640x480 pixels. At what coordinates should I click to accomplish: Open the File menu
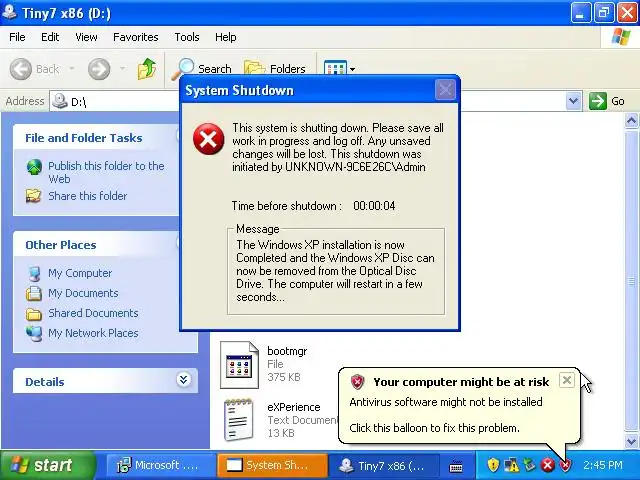pos(17,37)
